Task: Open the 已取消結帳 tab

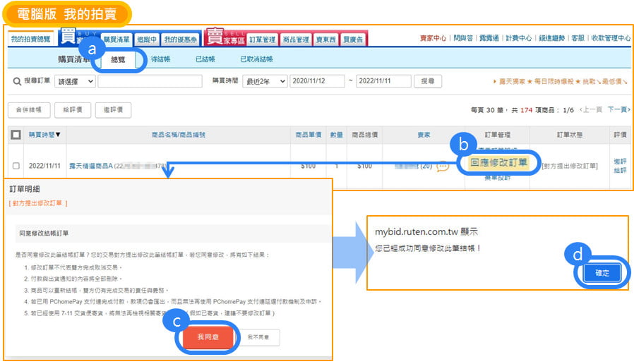Action: (x=256, y=59)
